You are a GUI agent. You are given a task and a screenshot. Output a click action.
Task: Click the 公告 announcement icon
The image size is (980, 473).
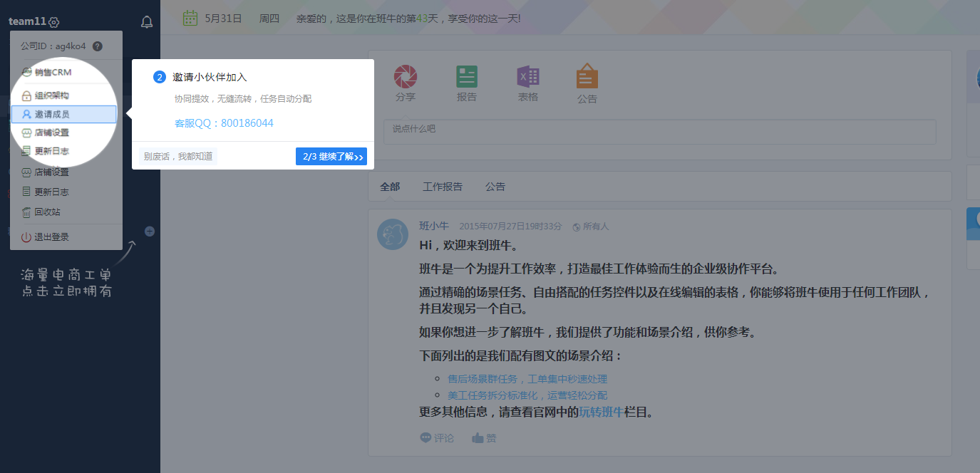(587, 77)
